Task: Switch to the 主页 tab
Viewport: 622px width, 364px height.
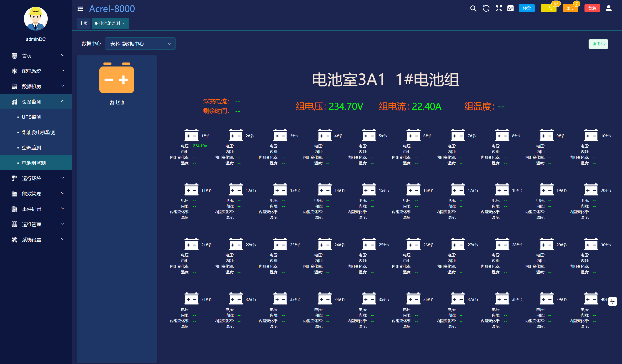Action: click(83, 23)
